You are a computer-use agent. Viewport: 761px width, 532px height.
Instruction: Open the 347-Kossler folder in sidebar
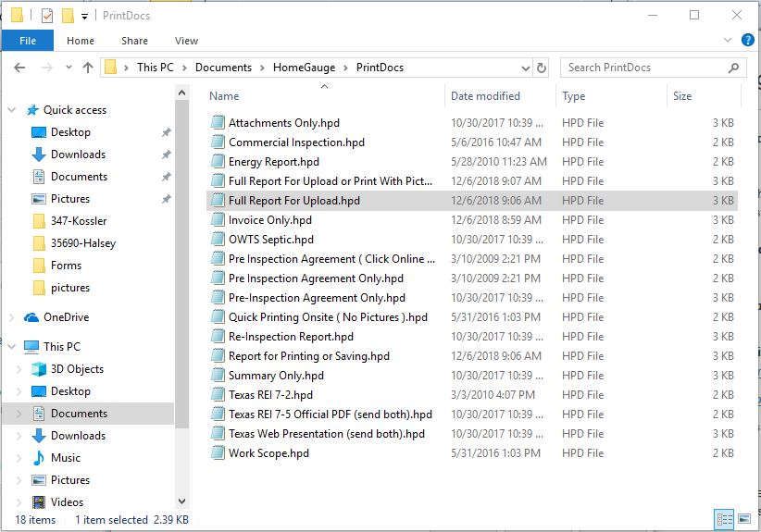pyautogui.click(x=78, y=221)
